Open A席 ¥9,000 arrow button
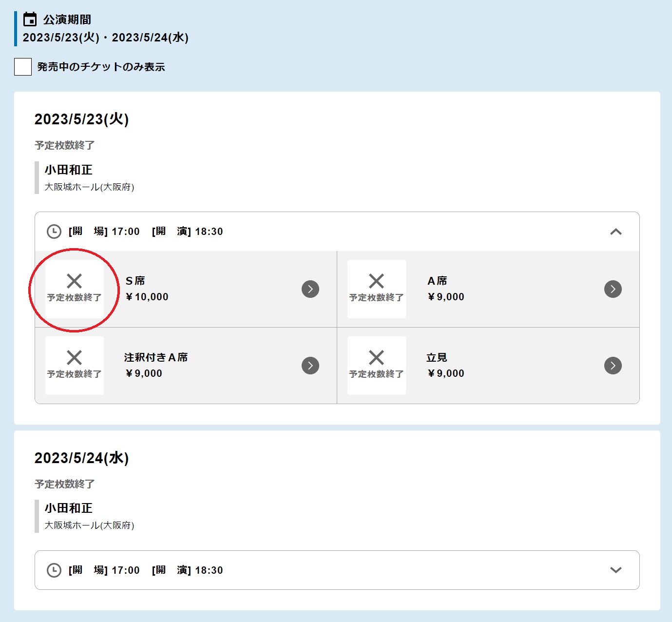Image resolution: width=672 pixels, height=622 pixels. point(613,289)
